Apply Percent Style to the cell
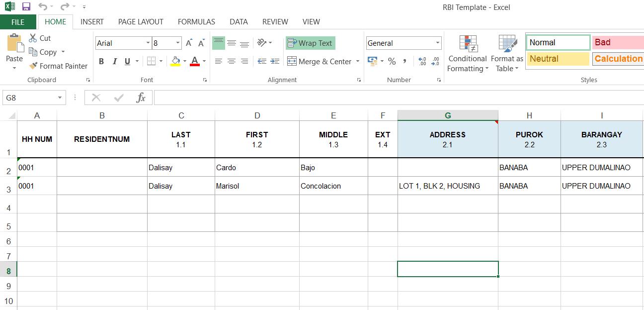The image size is (644, 310). click(x=392, y=61)
